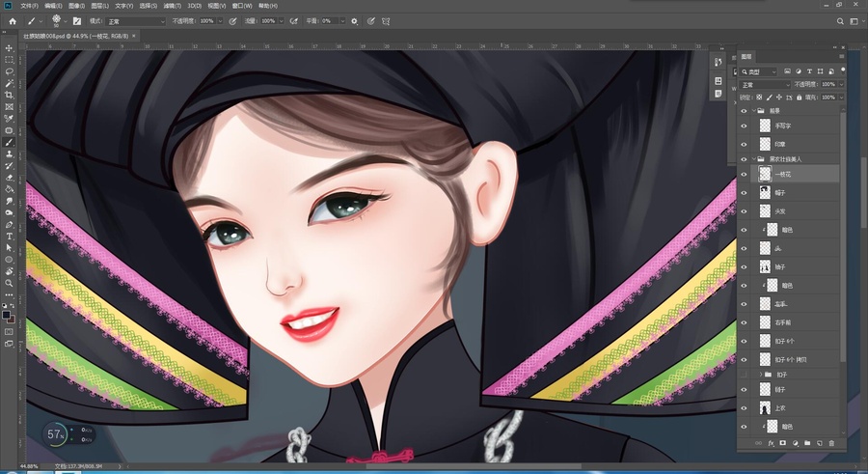Open layer blend mode 正常 dropdown
The width and height of the screenshot is (868, 474).
click(765, 85)
